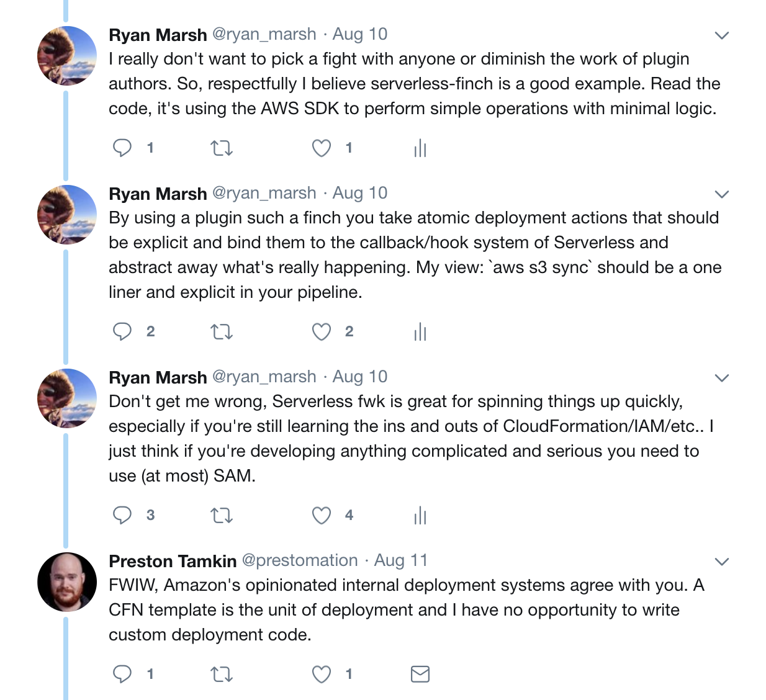Like the tweet recommending SAM
Screen dimensions: 766x700
321,515
